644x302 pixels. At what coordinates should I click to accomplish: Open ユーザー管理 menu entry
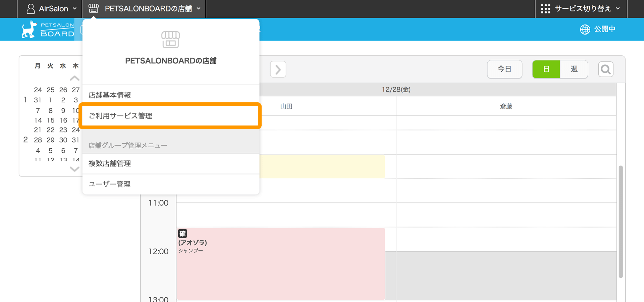(x=171, y=184)
